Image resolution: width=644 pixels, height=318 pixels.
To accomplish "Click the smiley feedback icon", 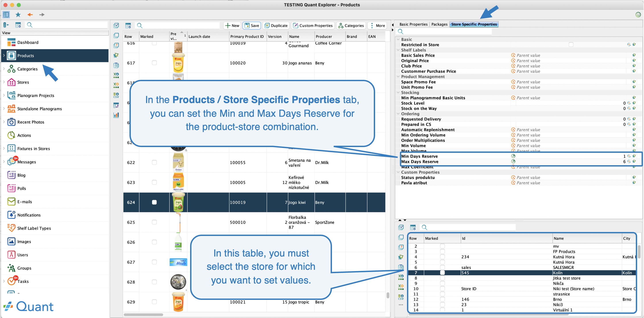I will (x=638, y=15).
